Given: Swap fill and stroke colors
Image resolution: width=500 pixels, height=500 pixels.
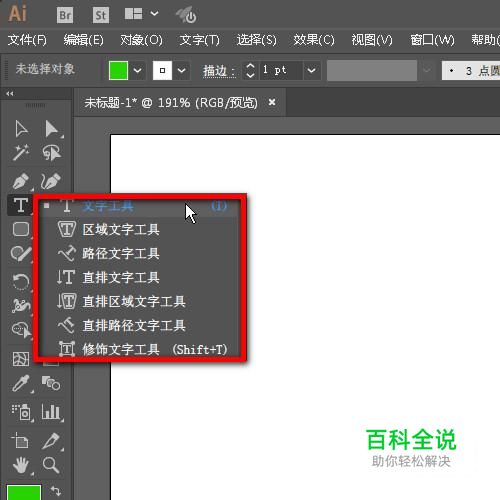Looking at the screenshot, I should pyautogui.click(x=55, y=491).
